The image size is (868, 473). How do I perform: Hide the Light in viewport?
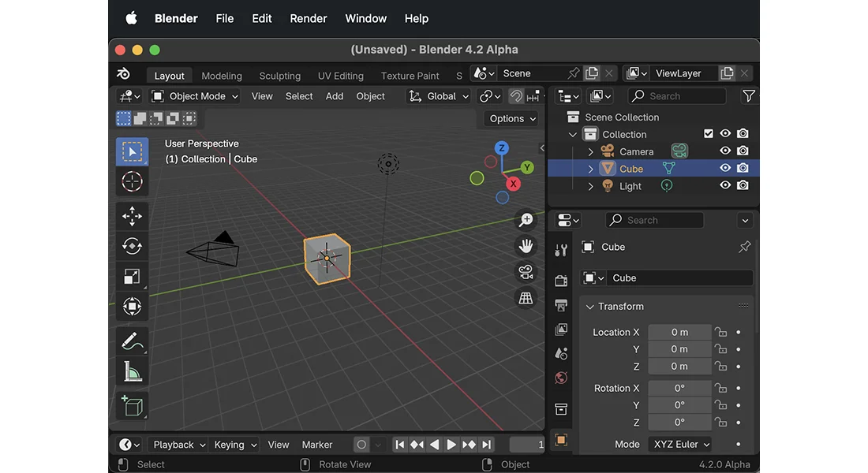tap(725, 185)
